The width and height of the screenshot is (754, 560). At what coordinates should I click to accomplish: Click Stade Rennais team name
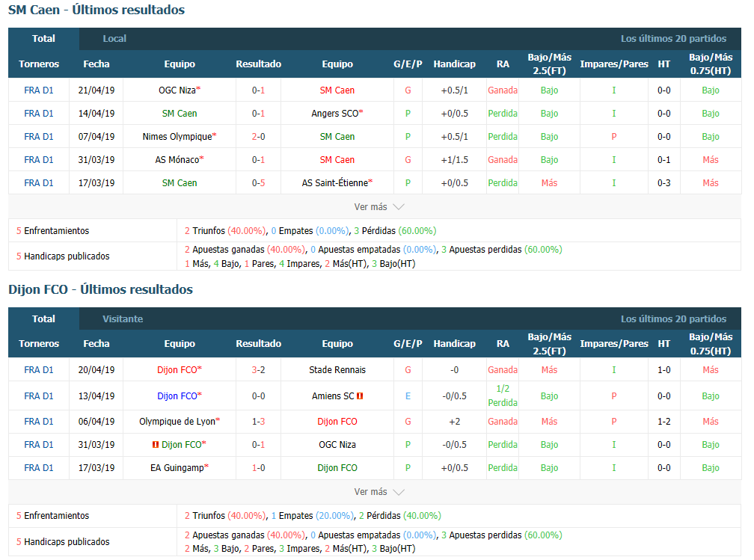tap(337, 370)
